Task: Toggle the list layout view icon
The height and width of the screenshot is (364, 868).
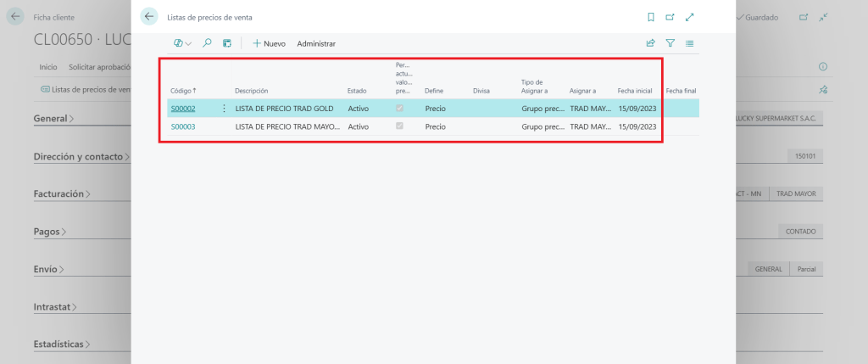Action: pos(690,43)
